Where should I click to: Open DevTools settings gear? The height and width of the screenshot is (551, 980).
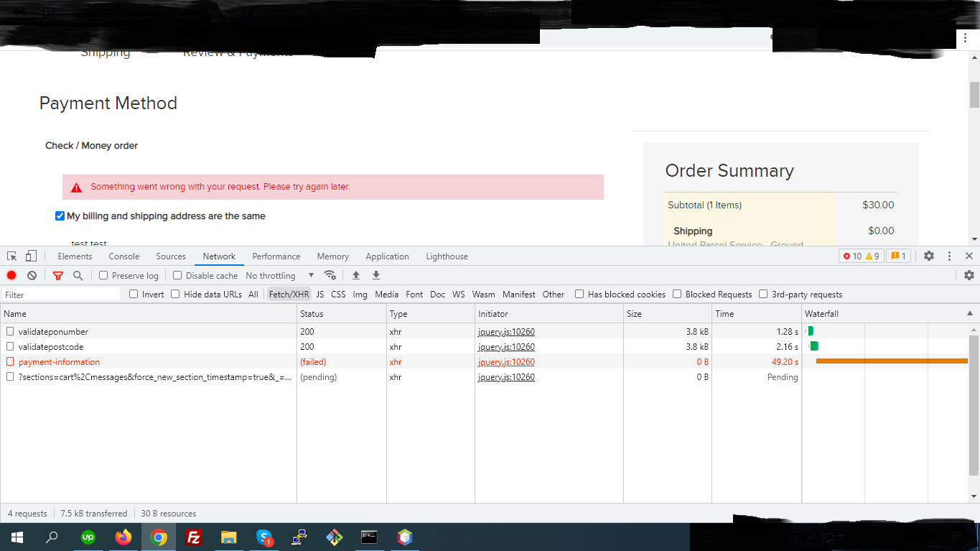click(929, 256)
